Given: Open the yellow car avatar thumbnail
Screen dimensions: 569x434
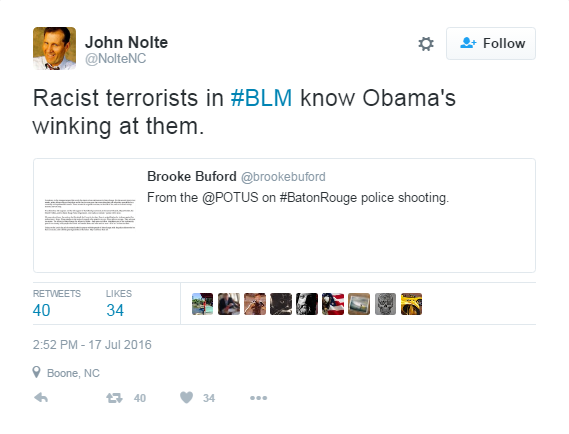Looking at the screenshot, I should tap(412, 304).
